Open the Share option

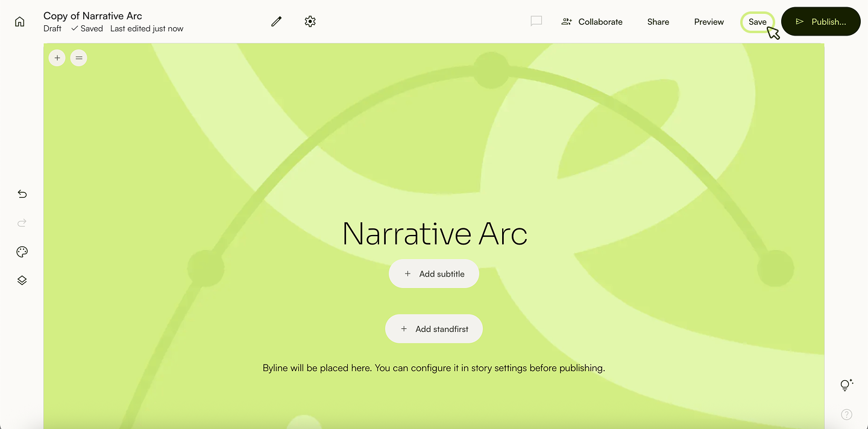click(x=658, y=22)
